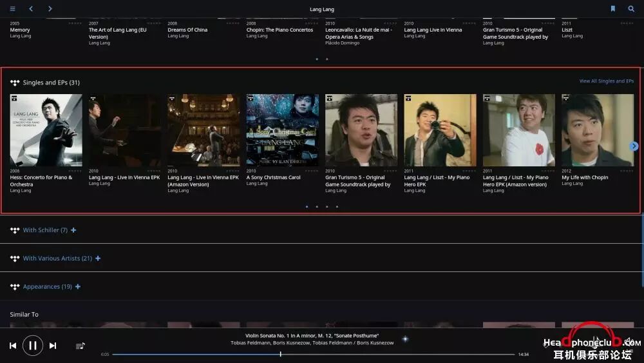The width and height of the screenshot is (644, 363).
Task: Click TIDAL icon beside With Various Artists
Action: [15, 259]
